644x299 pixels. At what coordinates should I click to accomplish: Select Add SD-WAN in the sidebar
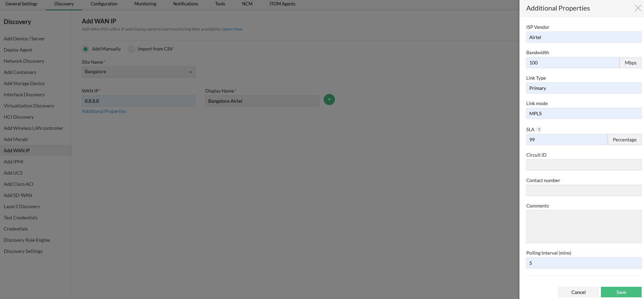pyautogui.click(x=18, y=195)
